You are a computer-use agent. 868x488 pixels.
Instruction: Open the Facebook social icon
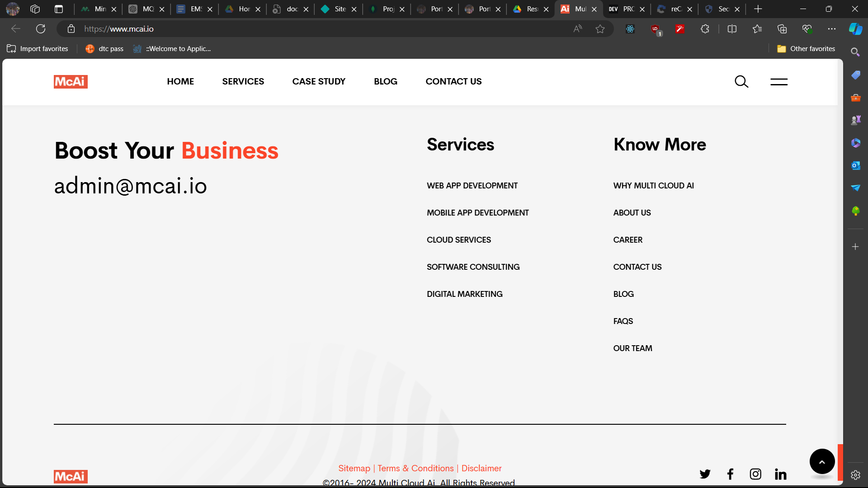730,474
